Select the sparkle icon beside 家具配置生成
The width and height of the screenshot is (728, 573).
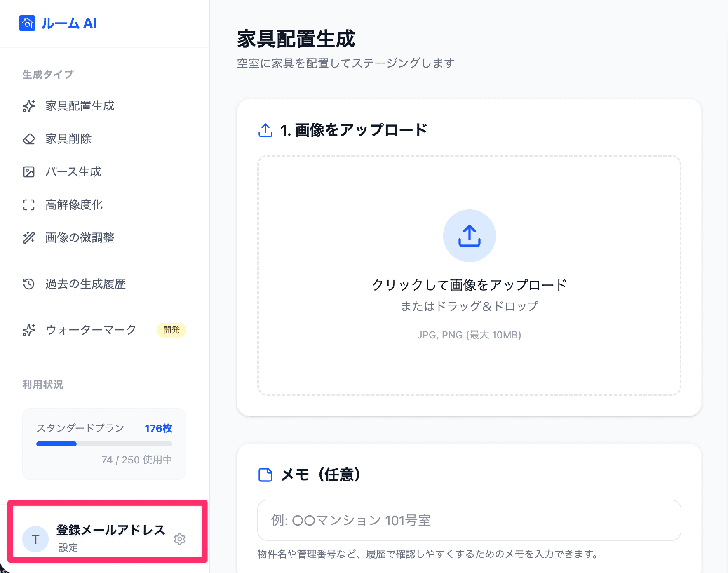(x=29, y=106)
